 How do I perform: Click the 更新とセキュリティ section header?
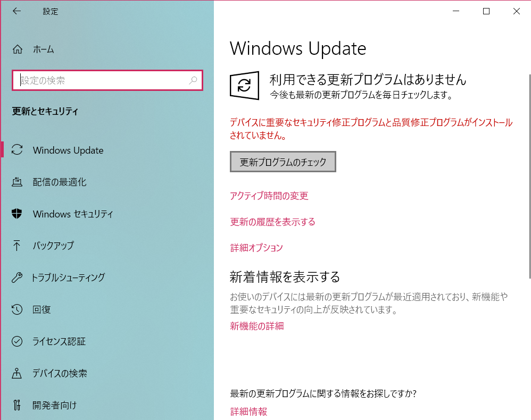point(45,111)
